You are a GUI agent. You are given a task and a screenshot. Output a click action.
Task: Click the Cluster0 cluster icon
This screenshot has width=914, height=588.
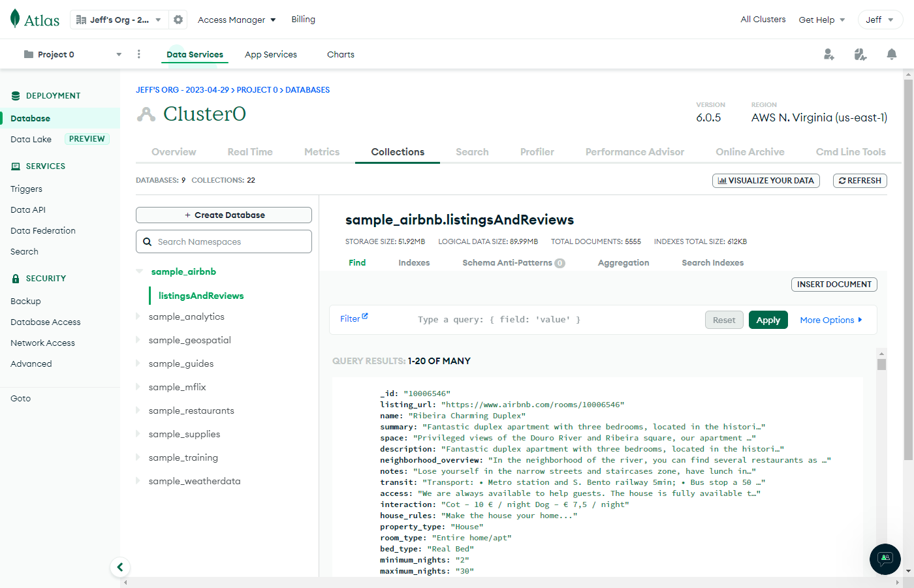coord(146,114)
